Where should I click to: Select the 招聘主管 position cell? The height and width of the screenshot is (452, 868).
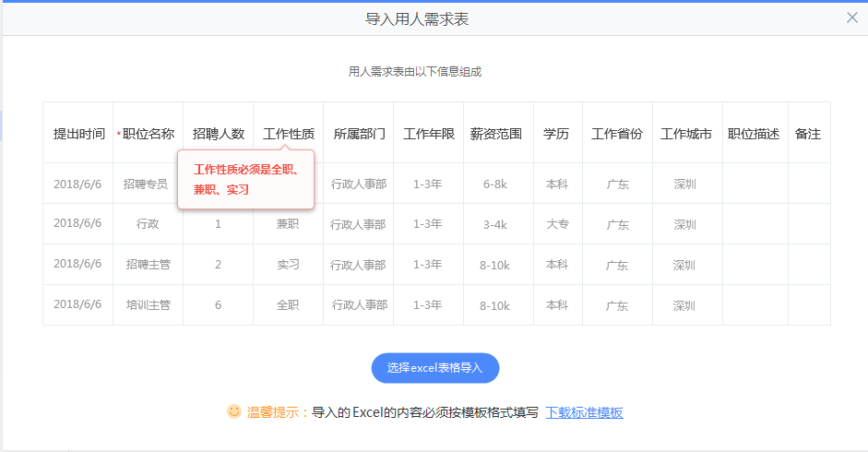(148, 264)
